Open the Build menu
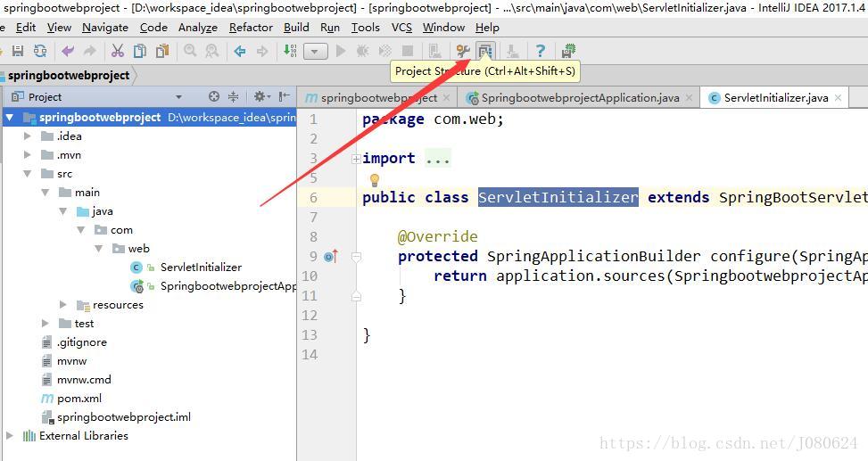 [296, 27]
